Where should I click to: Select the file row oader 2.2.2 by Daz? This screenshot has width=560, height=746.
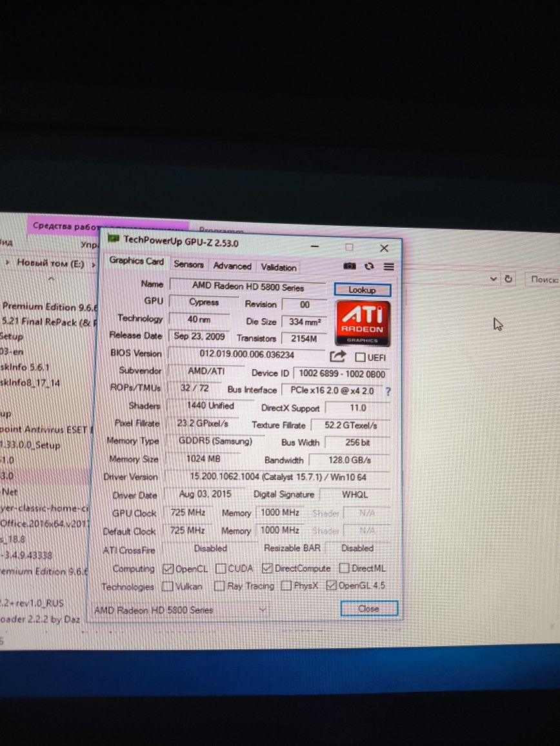[x=40, y=619]
